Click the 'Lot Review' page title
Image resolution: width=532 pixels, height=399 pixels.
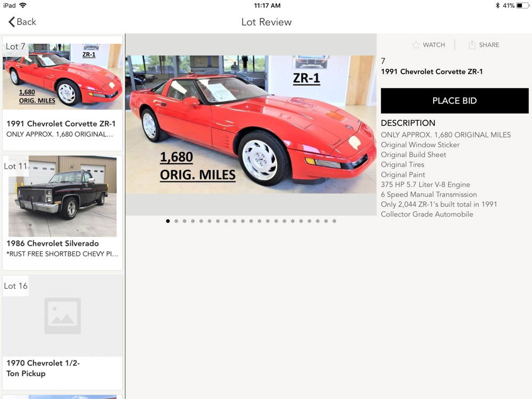click(x=267, y=22)
